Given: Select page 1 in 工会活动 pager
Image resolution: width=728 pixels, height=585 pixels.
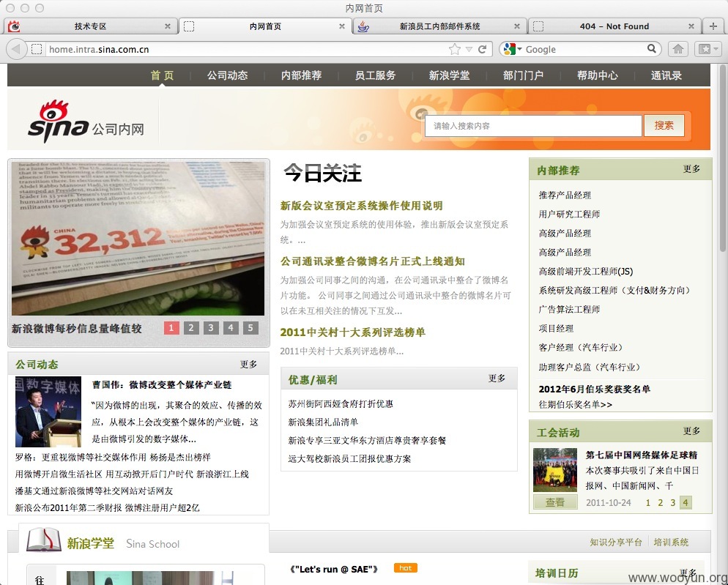Looking at the screenshot, I should [648, 502].
